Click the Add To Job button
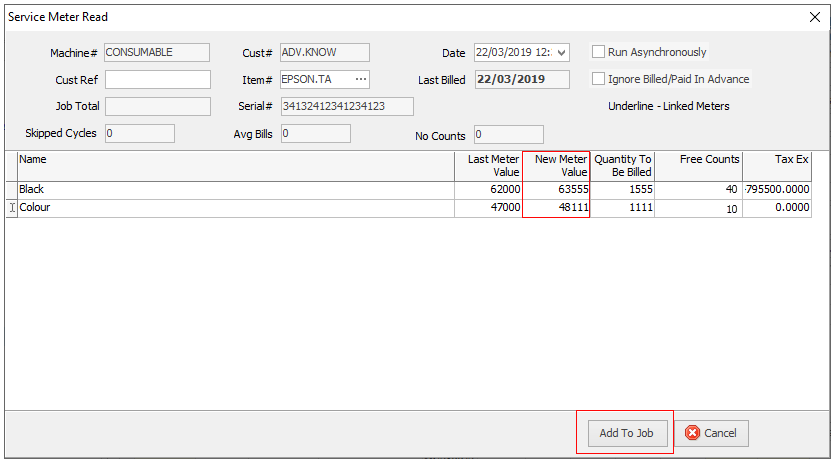This screenshot has width=831, height=459. tap(625, 433)
